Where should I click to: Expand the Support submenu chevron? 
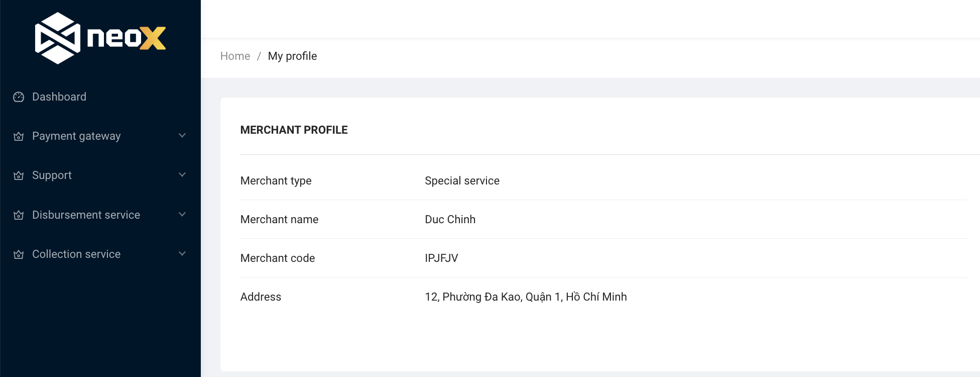coord(182,175)
